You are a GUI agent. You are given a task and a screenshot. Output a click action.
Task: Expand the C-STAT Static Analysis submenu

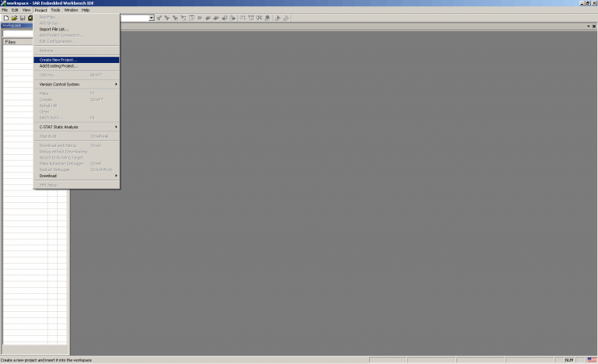(78, 127)
